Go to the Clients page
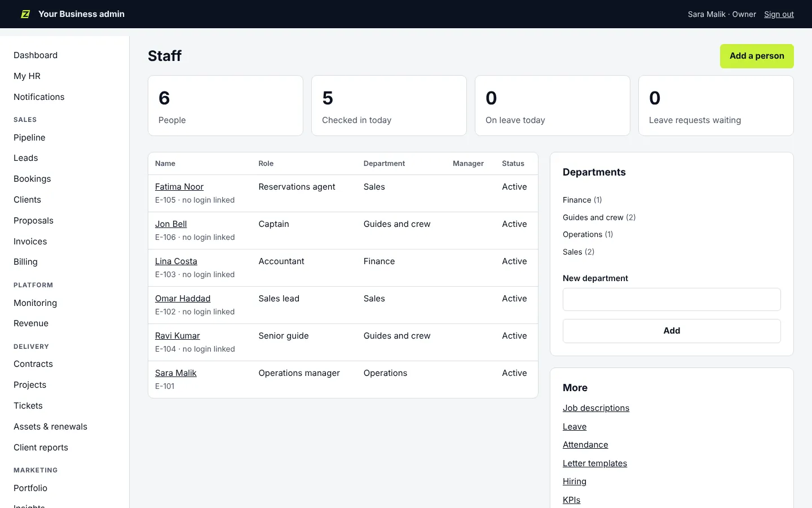Viewport: 812px width, 508px height. [x=27, y=200]
